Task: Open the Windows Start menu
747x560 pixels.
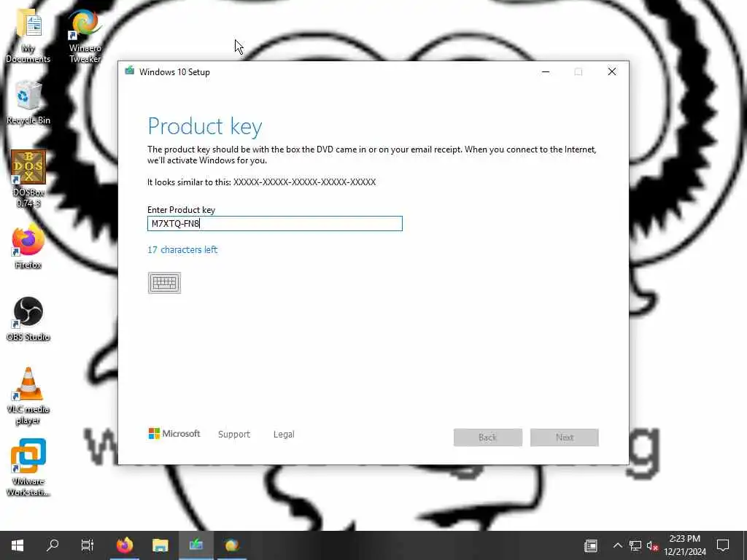Action: click(18, 545)
